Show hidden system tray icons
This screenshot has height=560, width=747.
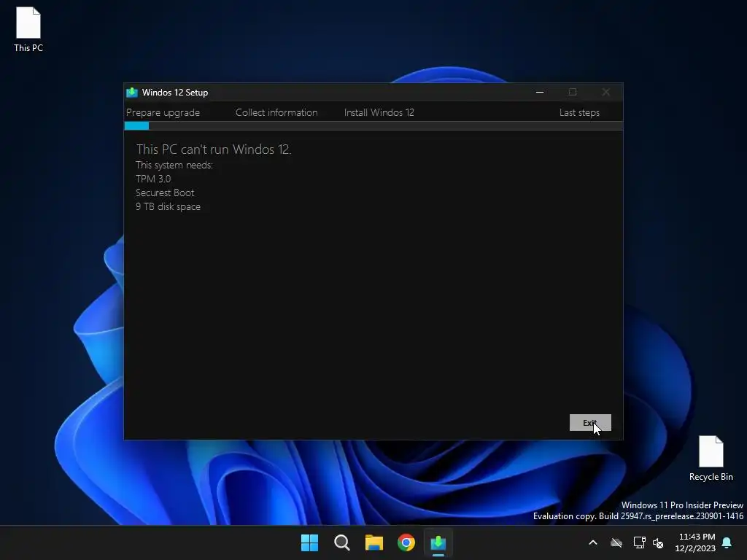(593, 542)
